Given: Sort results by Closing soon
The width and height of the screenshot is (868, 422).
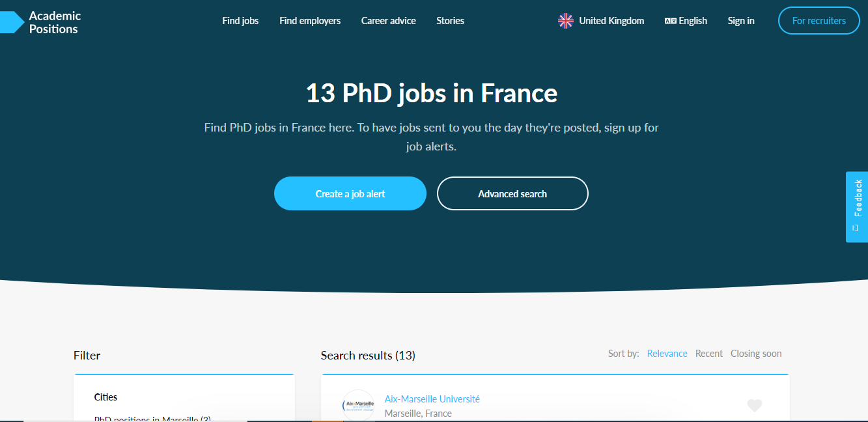Looking at the screenshot, I should [756, 354].
